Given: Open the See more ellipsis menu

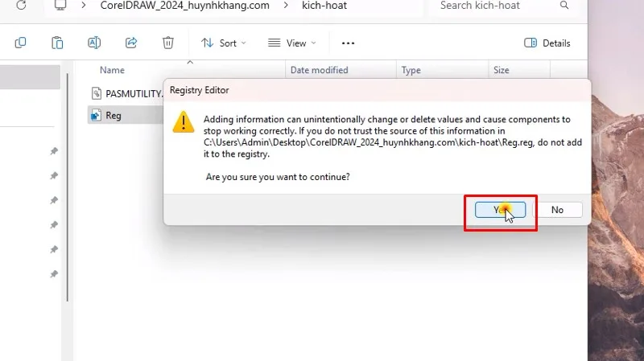Looking at the screenshot, I should (348, 43).
